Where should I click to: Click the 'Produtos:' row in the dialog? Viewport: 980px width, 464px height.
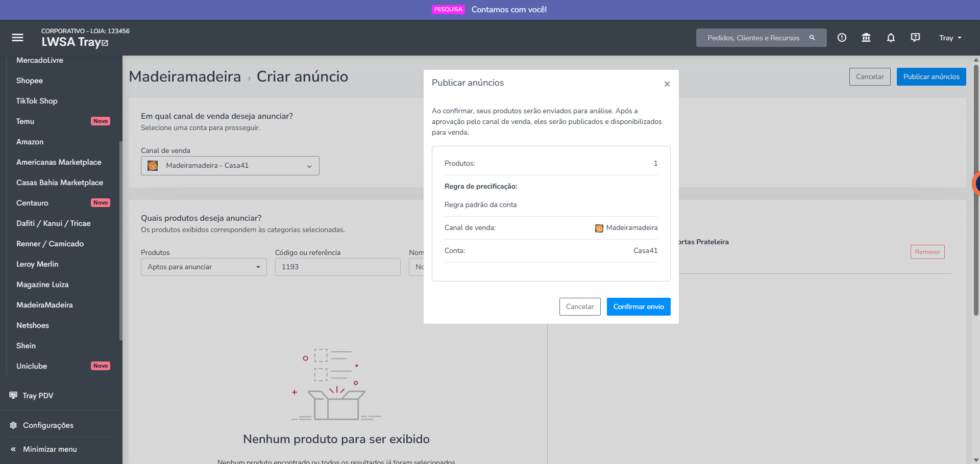[x=551, y=163]
